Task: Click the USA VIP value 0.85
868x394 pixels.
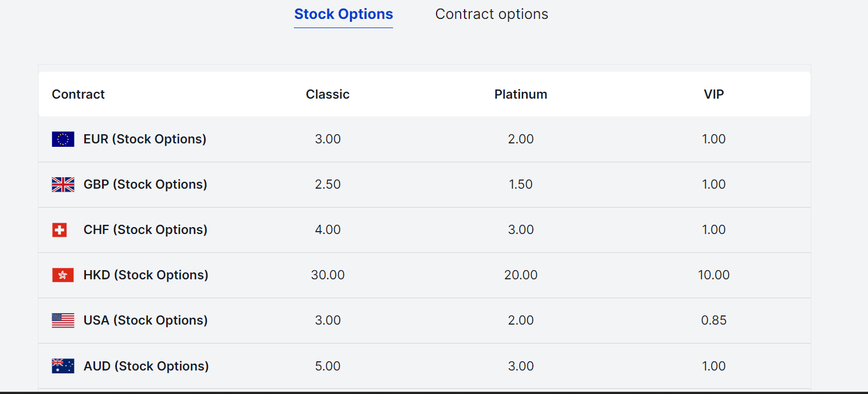Action: click(714, 321)
